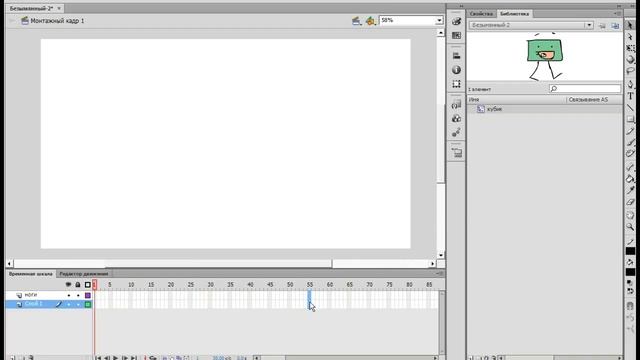Toggle visibility of layer ноги
Viewport: 640px width, 360px height.
[x=69, y=295]
